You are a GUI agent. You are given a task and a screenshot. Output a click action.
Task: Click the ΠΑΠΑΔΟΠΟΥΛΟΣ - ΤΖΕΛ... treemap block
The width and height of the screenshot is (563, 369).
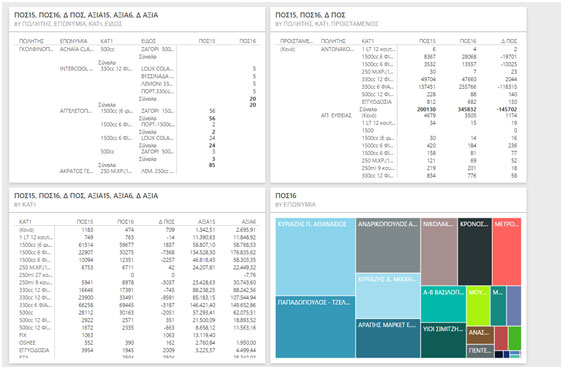point(315,327)
